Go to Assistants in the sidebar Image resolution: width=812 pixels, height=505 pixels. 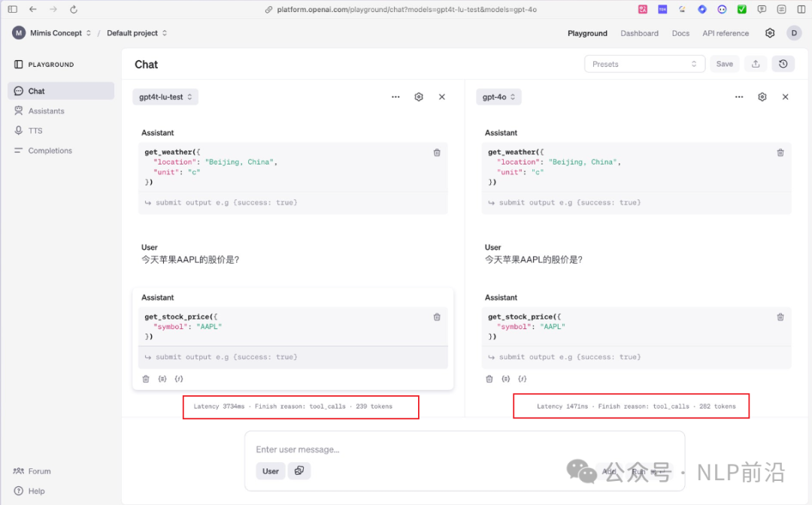(46, 111)
